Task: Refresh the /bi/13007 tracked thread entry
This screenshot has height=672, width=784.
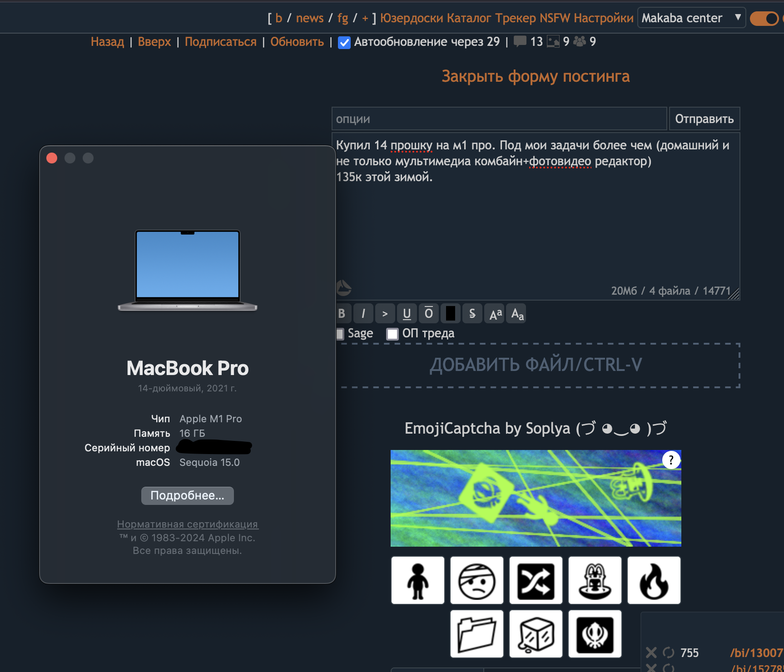Action: click(669, 652)
